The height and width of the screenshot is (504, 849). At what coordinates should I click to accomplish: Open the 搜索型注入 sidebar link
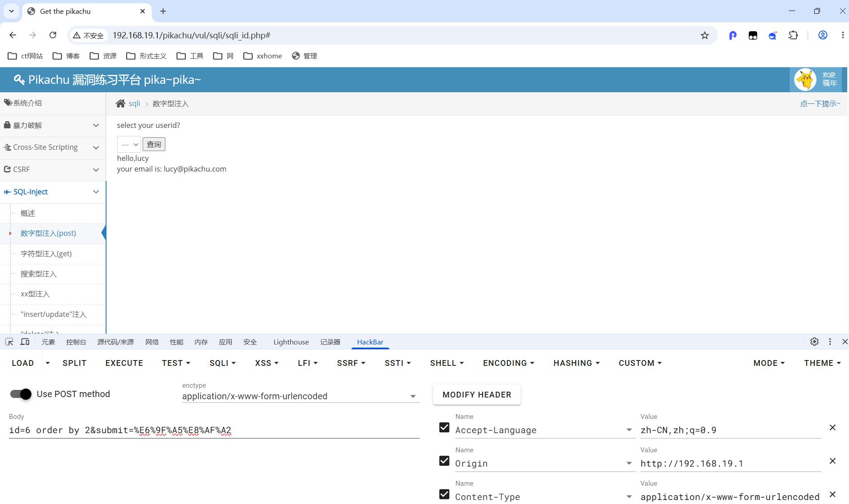(x=38, y=274)
